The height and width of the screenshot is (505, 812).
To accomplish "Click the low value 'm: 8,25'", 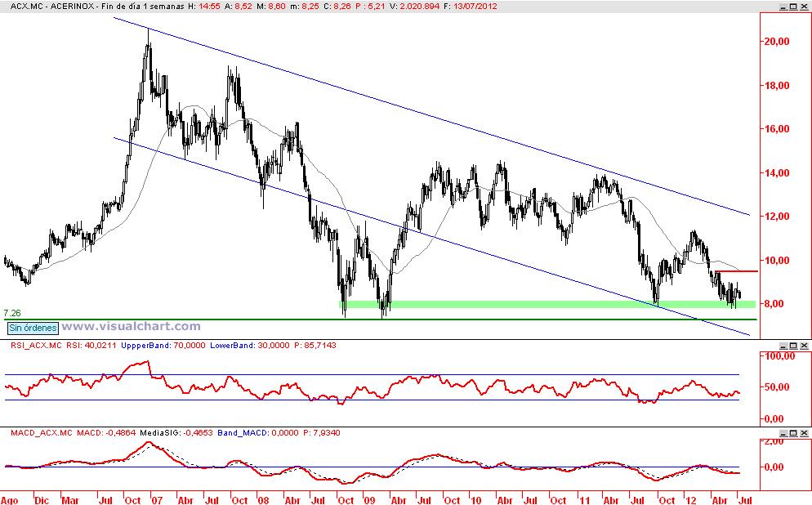I will [x=306, y=7].
